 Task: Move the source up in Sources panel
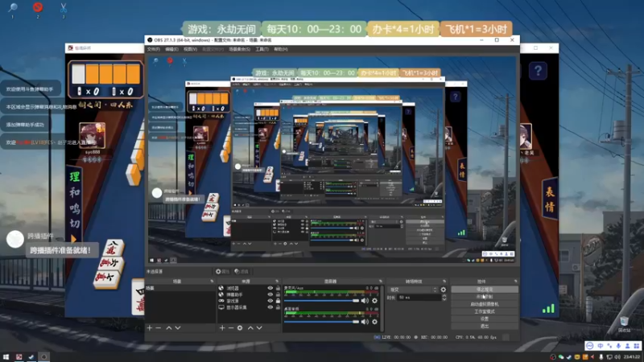coord(250,328)
